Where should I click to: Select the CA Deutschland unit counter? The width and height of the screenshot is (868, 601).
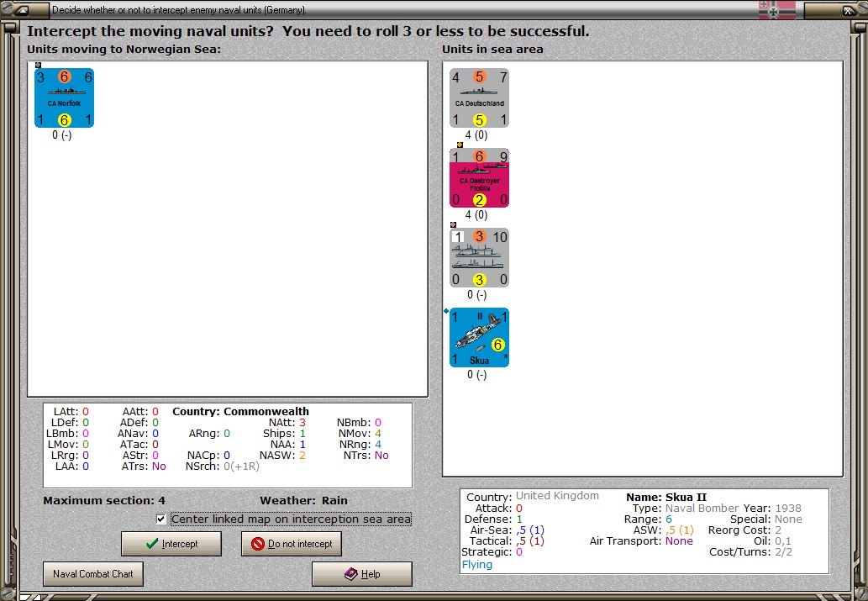click(x=480, y=98)
